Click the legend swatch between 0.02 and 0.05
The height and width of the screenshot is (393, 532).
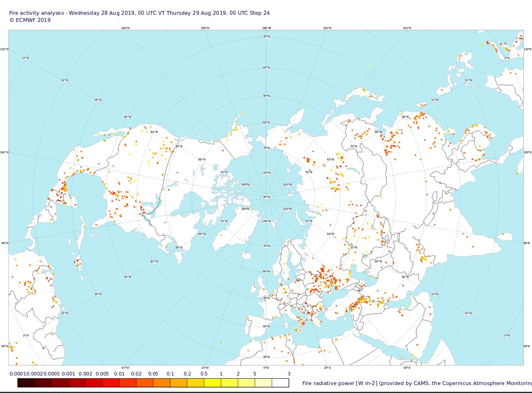tap(144, 383)
